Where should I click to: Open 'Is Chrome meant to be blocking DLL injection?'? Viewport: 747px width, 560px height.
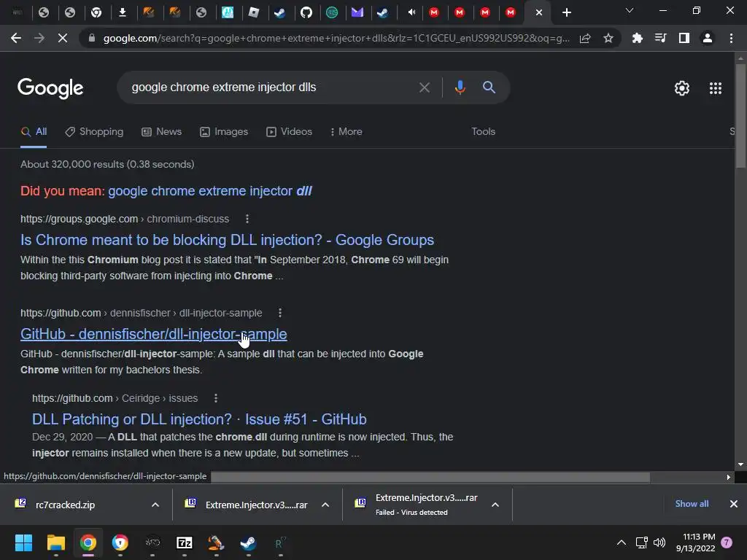(228, 240)
